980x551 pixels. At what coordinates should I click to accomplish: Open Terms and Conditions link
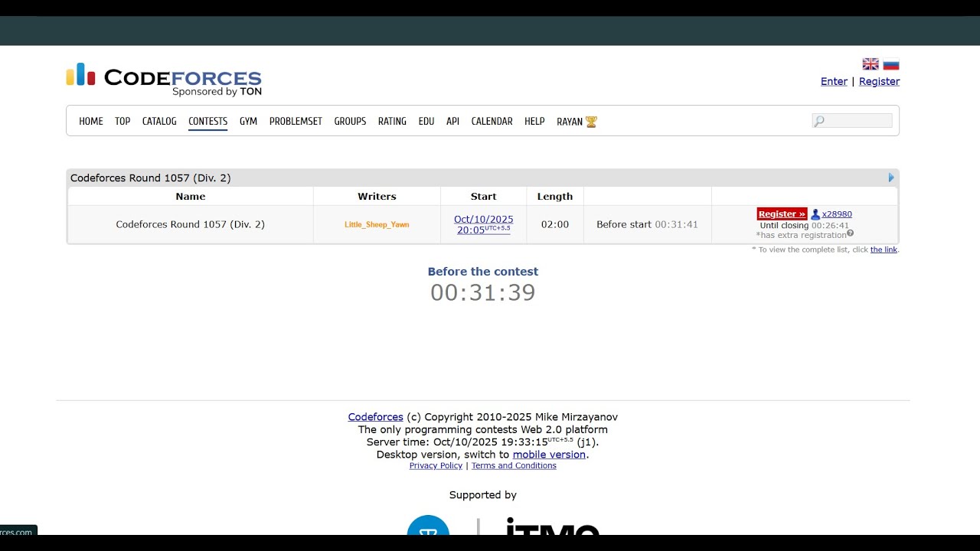point(514,466)
